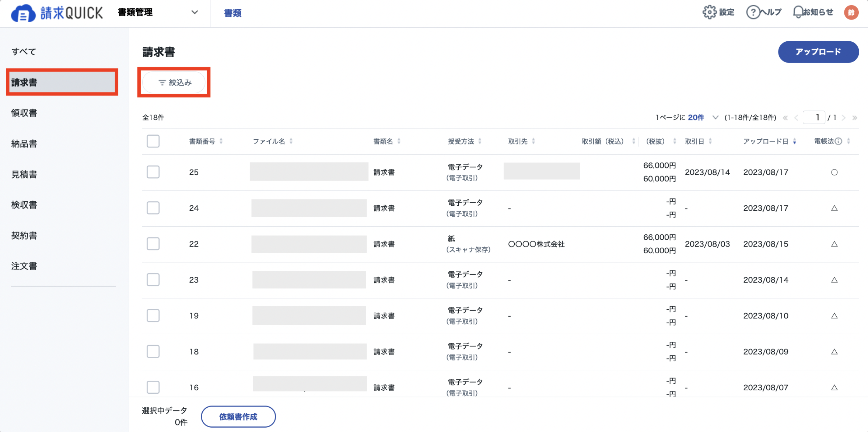
Task: Click the 電帳法 info icon
Action: (x=839, y=141)
